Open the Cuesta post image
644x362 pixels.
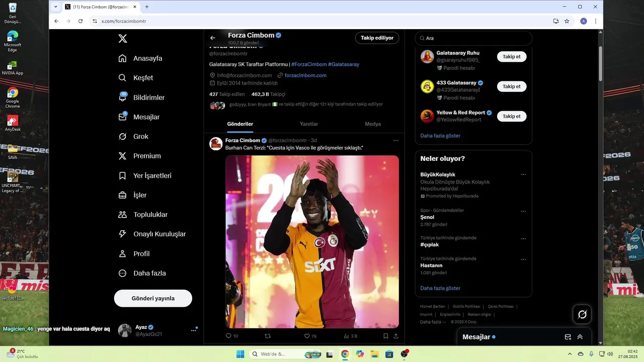coord(312,241)
